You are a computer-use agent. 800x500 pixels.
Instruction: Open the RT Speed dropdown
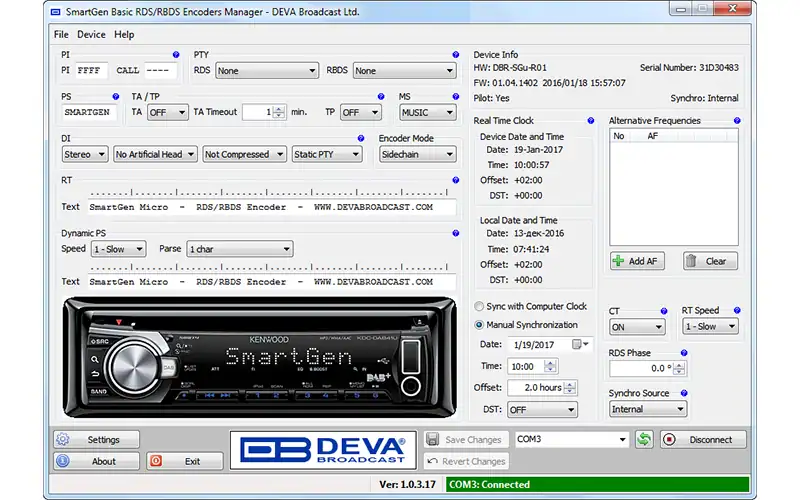[710, 327]
